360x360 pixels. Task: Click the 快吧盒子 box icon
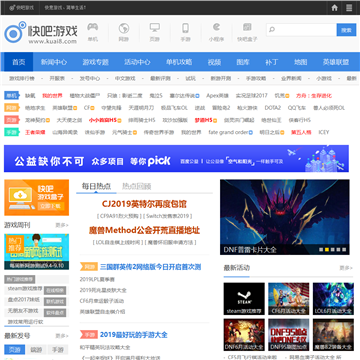247,27
